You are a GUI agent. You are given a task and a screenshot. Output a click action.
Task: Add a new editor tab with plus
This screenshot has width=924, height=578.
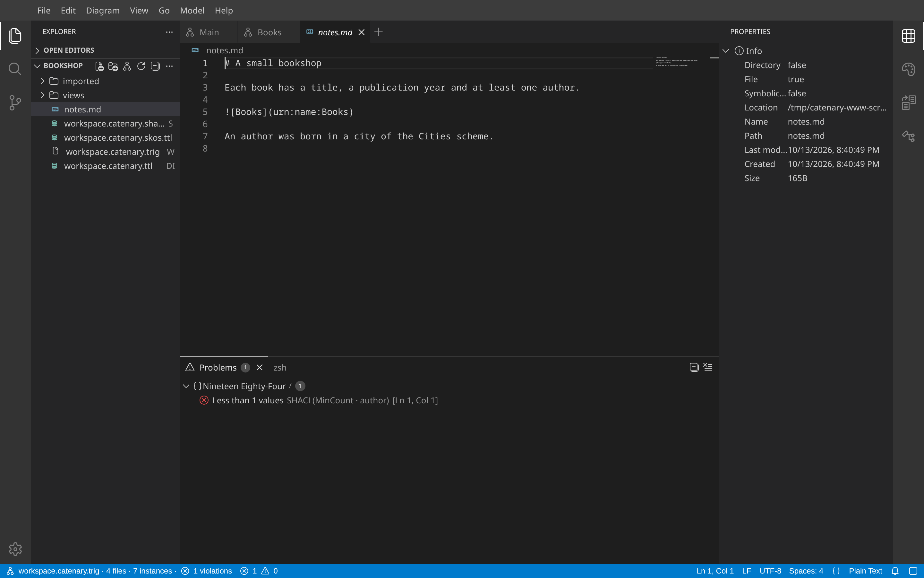[x=378, y=32]
